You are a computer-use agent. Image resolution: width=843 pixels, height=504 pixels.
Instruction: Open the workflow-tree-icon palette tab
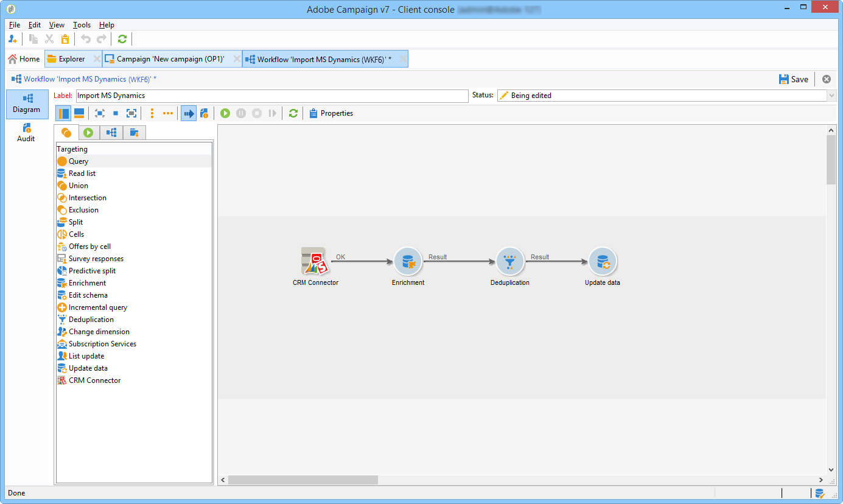(111, 133)
